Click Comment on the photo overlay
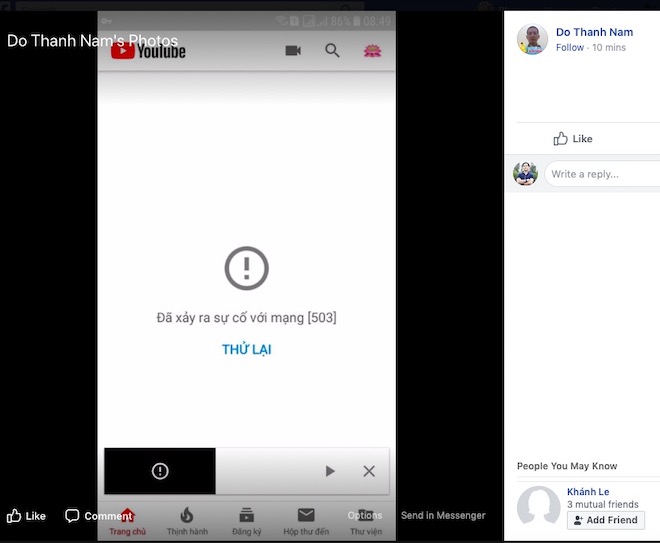 click(x=98, y=516)
